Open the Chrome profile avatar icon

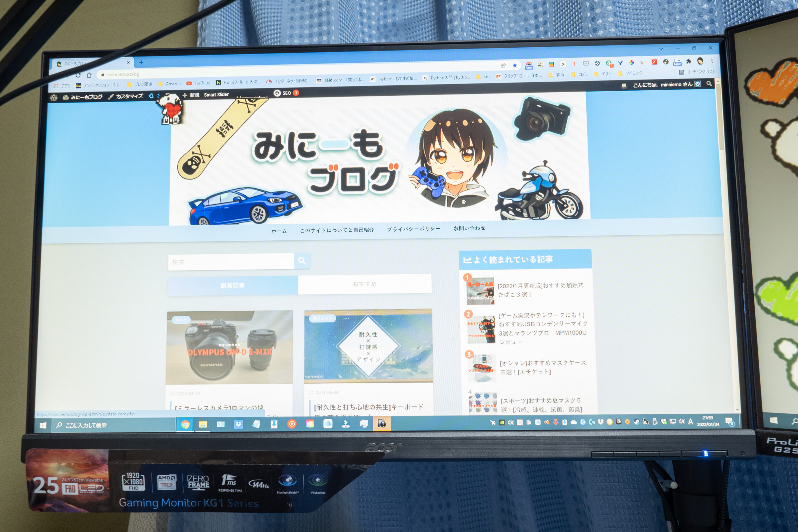tap(700, 61)
